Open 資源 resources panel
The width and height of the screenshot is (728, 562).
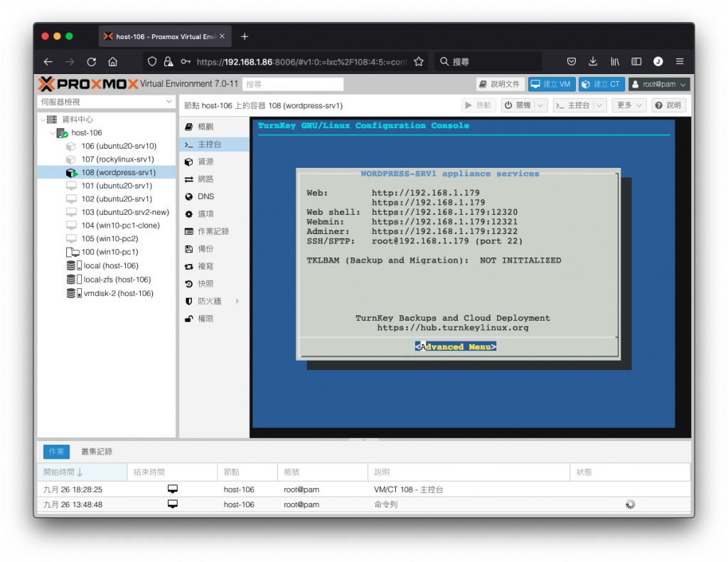[x=214, y=161]
